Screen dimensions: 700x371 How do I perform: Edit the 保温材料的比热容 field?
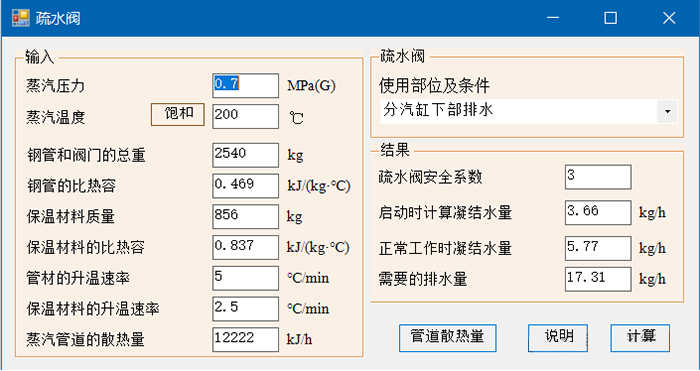pos(246,247)
